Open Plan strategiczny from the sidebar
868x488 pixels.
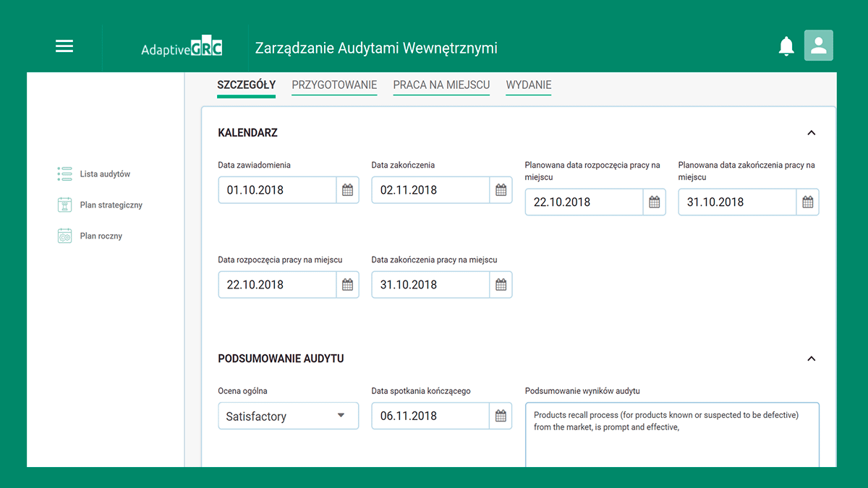click(111, 205)
